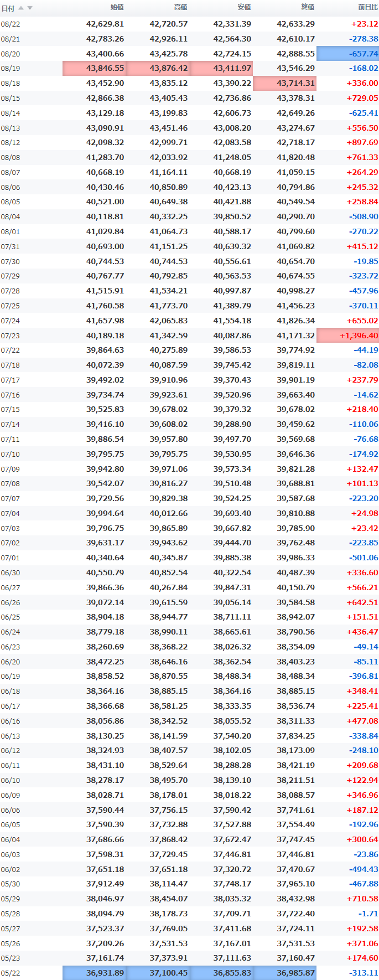Select change value +346.96
Screen dimensions: 379x980
click(362, 795)
